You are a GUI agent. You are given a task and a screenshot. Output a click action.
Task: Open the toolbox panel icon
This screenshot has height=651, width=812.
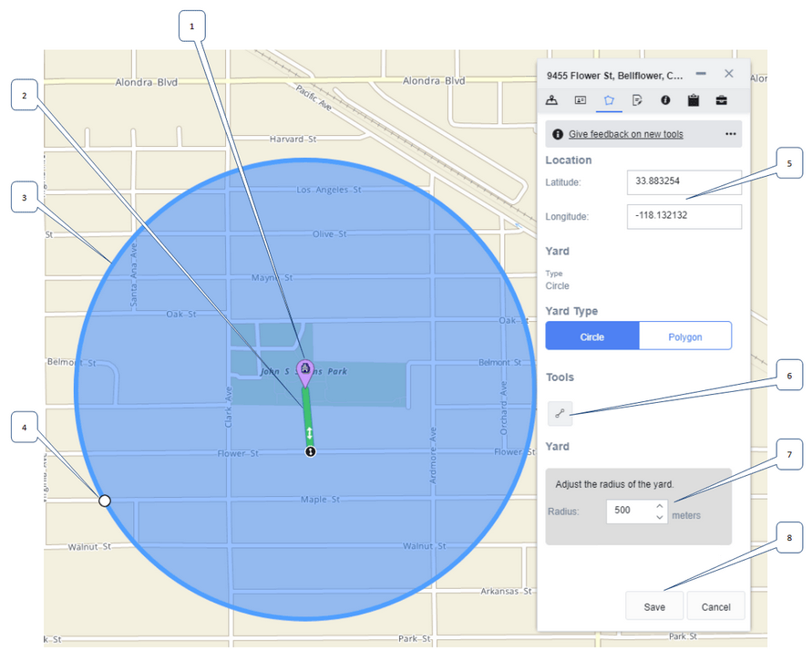point(722,100)
